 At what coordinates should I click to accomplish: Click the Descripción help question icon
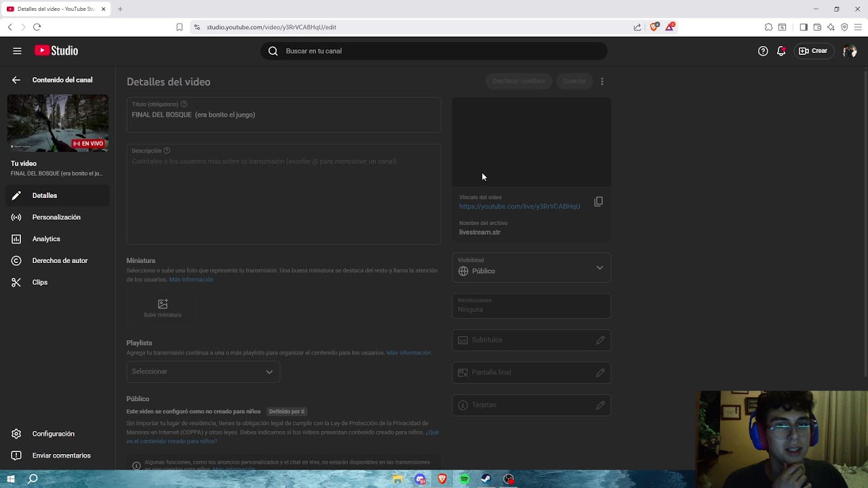pos(167,150)
